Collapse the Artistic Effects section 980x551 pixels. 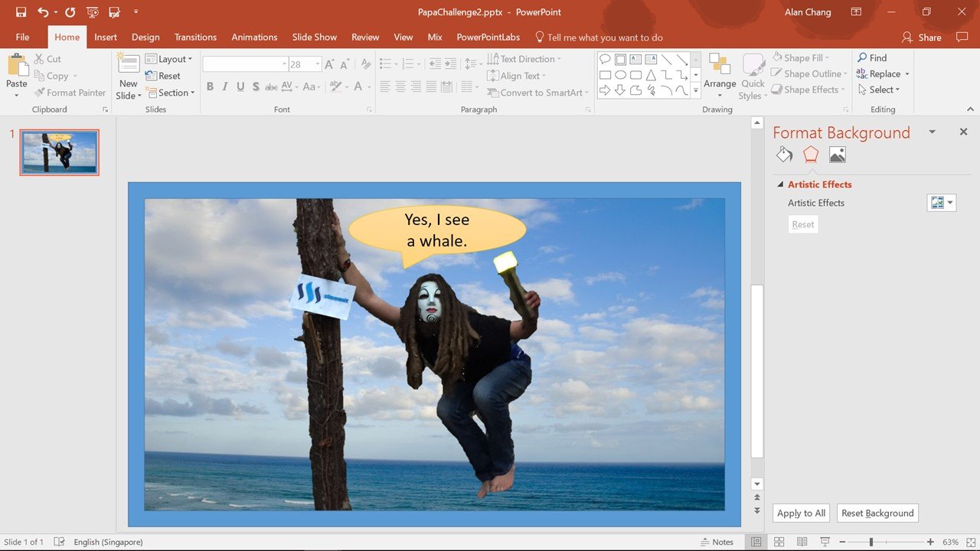coord(780,184)
